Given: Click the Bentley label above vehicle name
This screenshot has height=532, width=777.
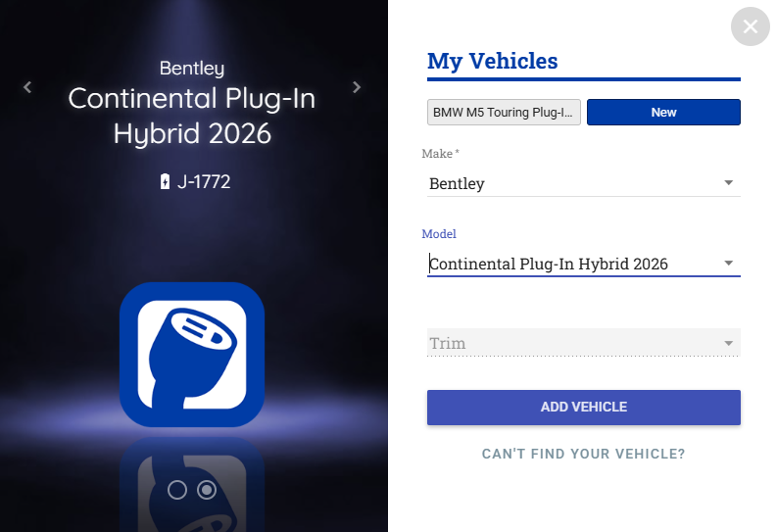Looking at the screenshot, I should click(192, 69).
